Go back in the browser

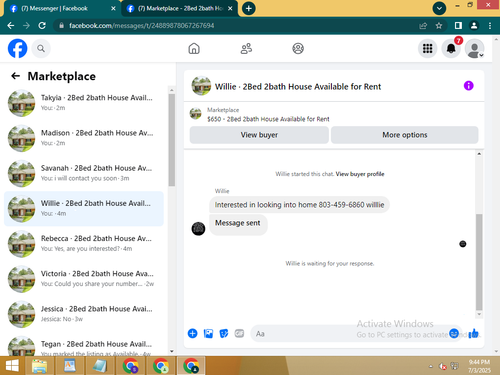[x=11, y=26]
